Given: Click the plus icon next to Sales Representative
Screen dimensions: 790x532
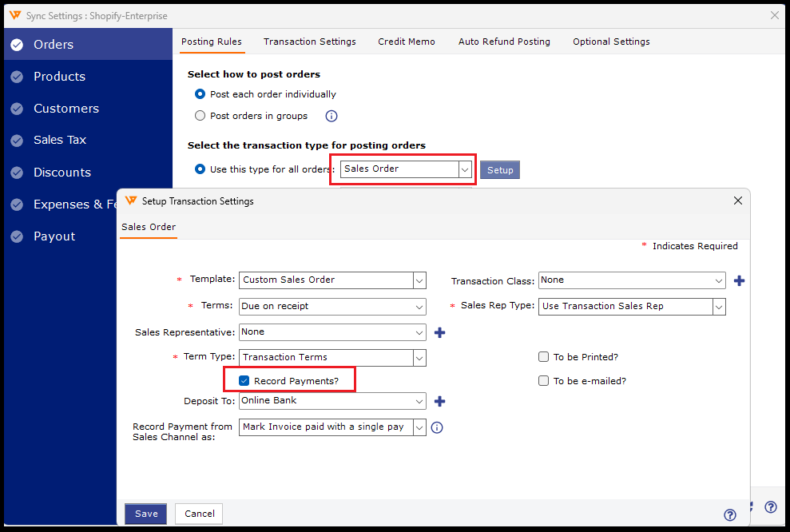Looking at the screenshot, I should (439, 332).
